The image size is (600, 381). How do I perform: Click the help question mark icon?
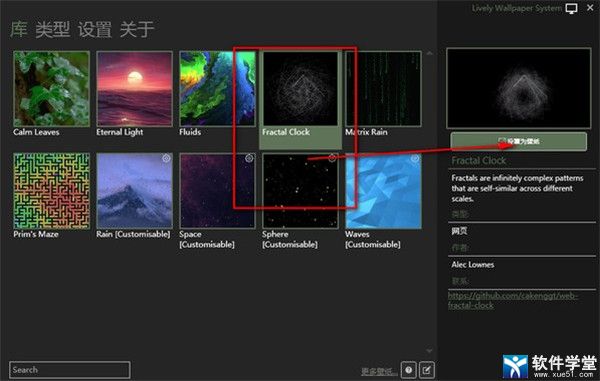409,370
